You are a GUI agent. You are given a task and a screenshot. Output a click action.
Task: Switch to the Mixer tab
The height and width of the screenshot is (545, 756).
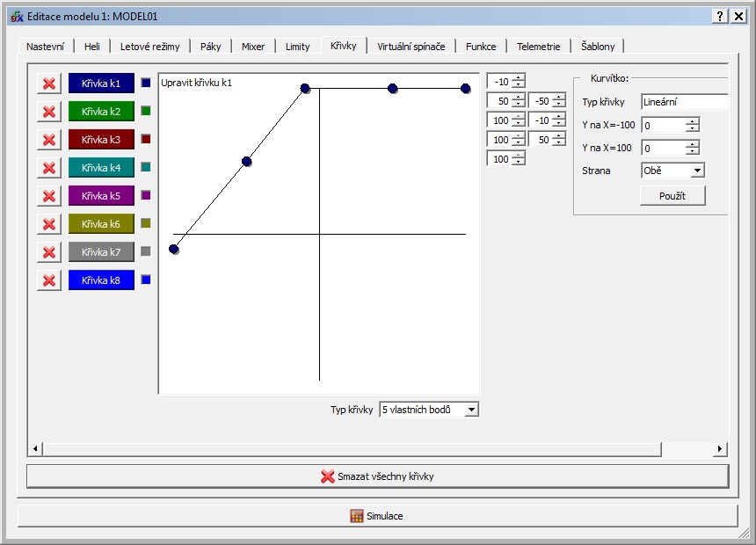[x=253, y=47]
